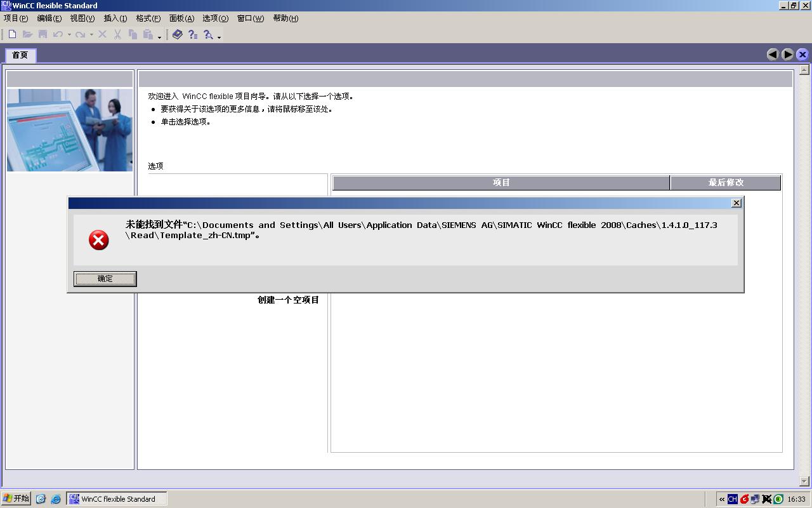Click the scrollbar down arrow

(804, 481)
